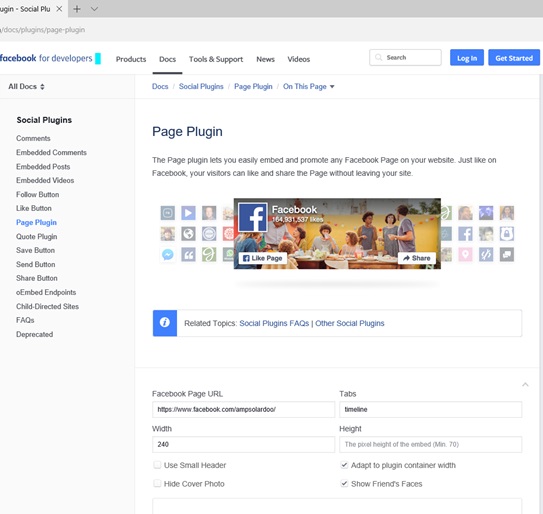Image resolution: width=543 pixels, height=514 pixels.
Task: Toggle Hide Cover Photo checkbox
Action: click(x=157, y=484)
